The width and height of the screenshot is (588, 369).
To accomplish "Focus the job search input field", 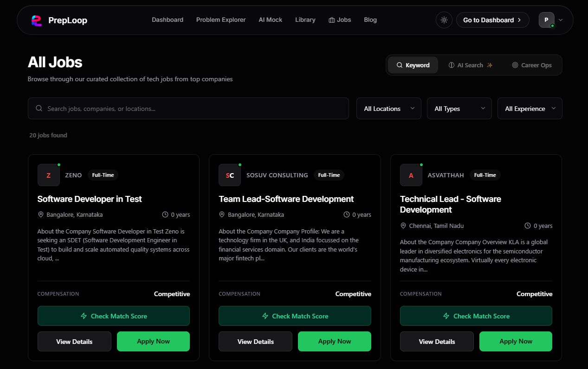I will coord(195,109).
